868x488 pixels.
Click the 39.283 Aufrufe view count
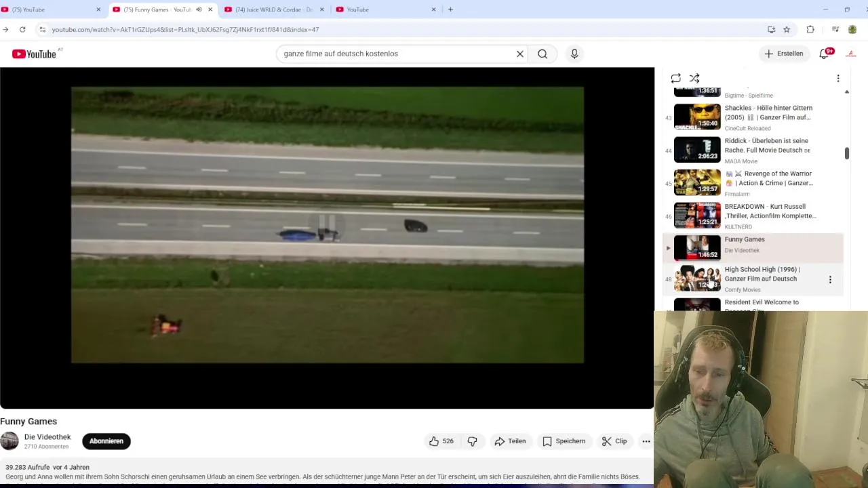click(28, 467)
